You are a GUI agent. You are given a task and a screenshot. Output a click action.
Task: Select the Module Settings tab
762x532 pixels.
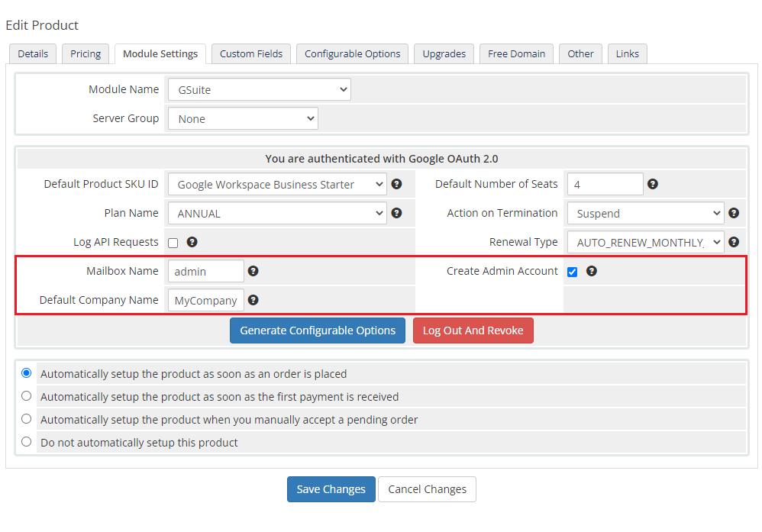click(x=160, y=54)
